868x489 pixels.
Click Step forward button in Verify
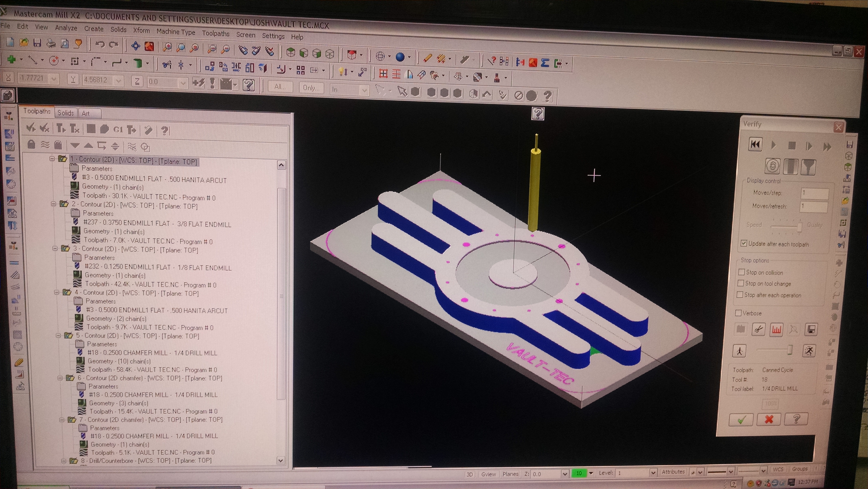coord(809,146)
